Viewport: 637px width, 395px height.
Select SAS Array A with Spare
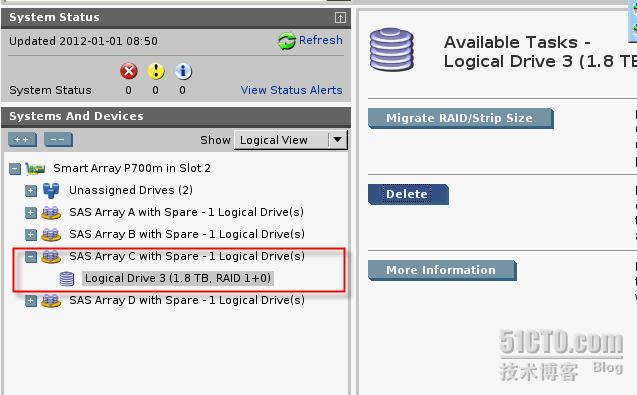[186, 212]
